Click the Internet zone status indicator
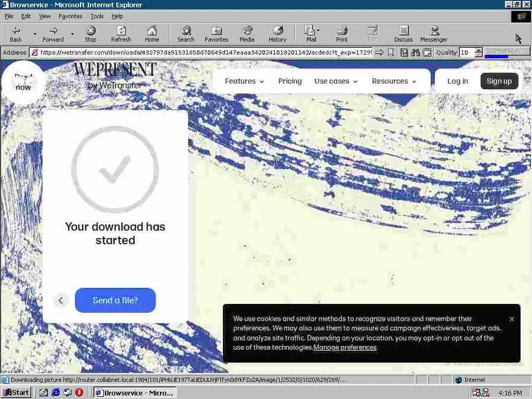The width and height of the screenshot is (532, 399). tap(470, 380)
